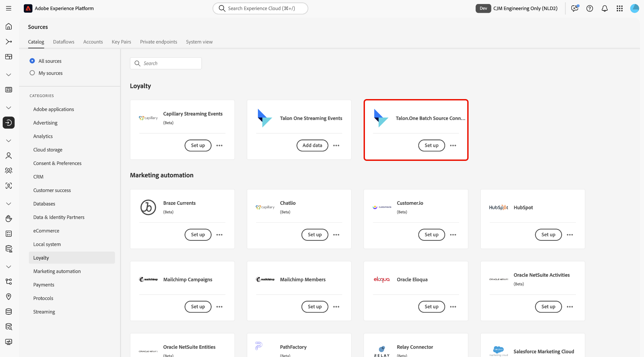Filter by Cloud storage category
644x357 pixels.
[48, 150]
